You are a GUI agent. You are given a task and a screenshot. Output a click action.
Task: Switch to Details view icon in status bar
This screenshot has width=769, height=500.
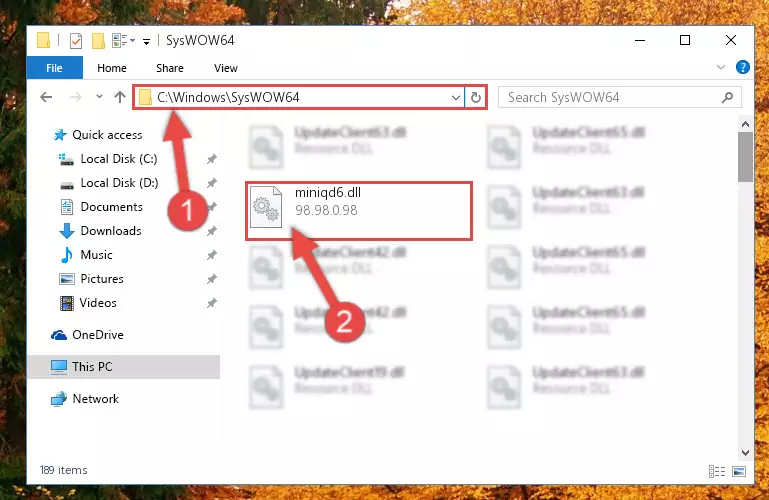click(x=717, y=472)
